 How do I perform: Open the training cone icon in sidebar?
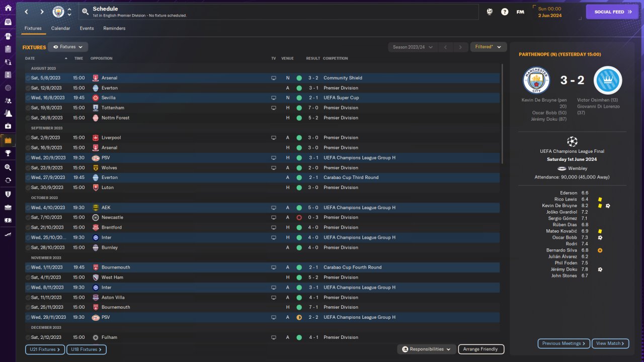click(8, 113)
